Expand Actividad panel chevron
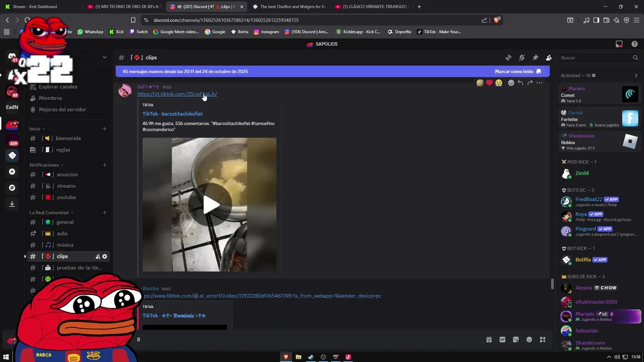Image resolution: width=644 pixels, height=362 pixels. [636, 75]
